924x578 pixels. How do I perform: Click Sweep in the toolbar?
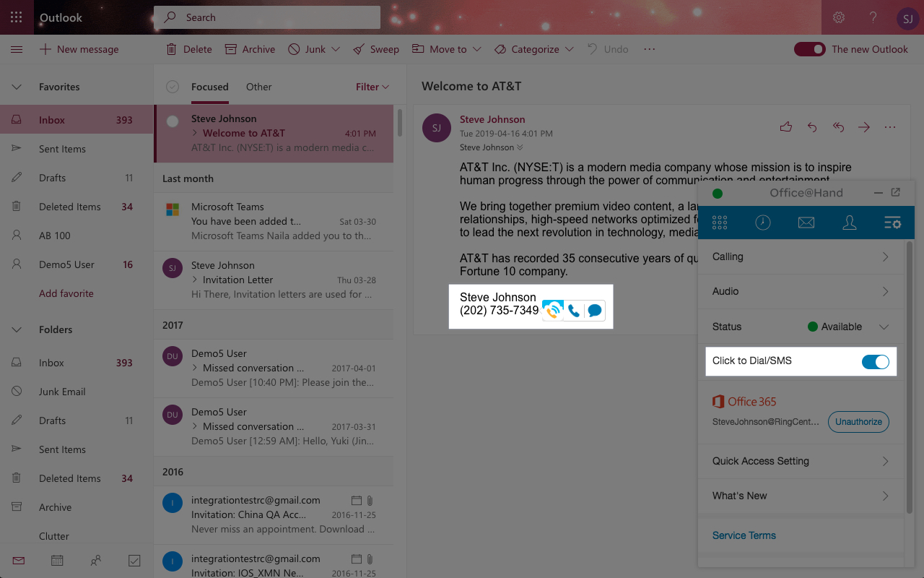376,49
